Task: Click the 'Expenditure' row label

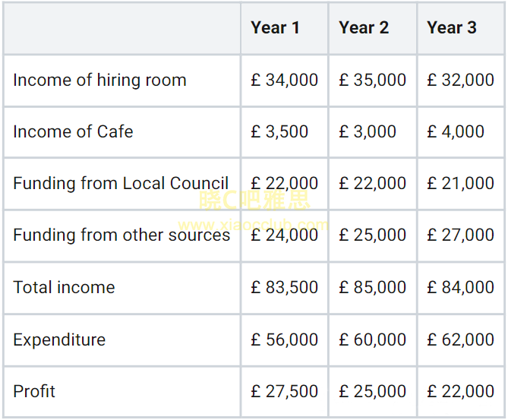Action: pos(59,339)
